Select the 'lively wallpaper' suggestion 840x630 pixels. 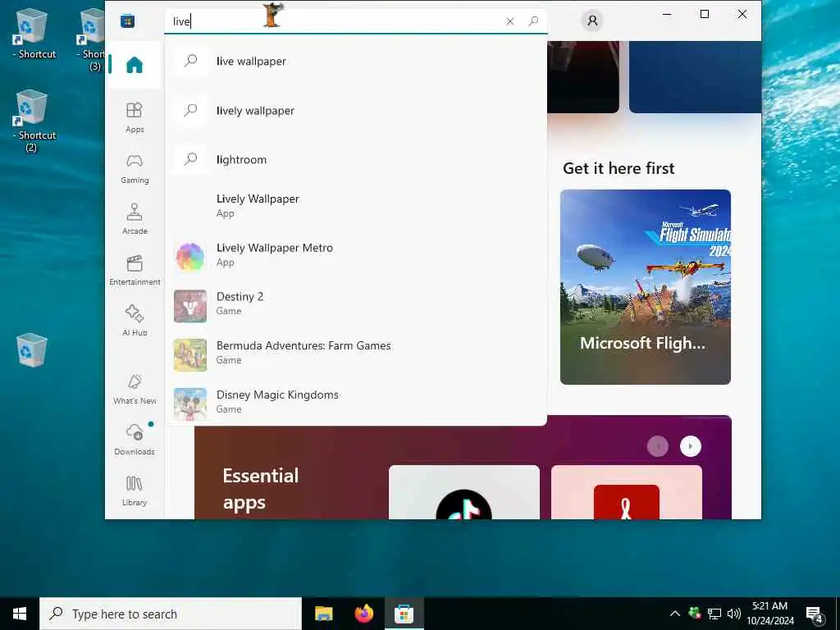(x=356, y=111)
